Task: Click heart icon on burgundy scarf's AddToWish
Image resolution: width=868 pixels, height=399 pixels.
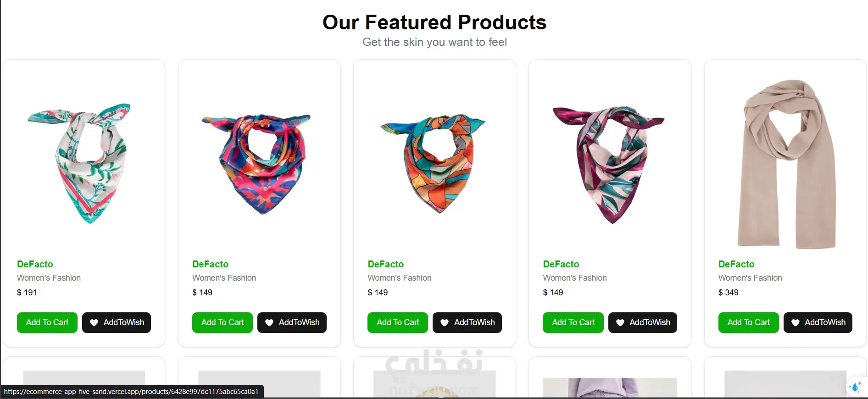Action: [620, 322]
